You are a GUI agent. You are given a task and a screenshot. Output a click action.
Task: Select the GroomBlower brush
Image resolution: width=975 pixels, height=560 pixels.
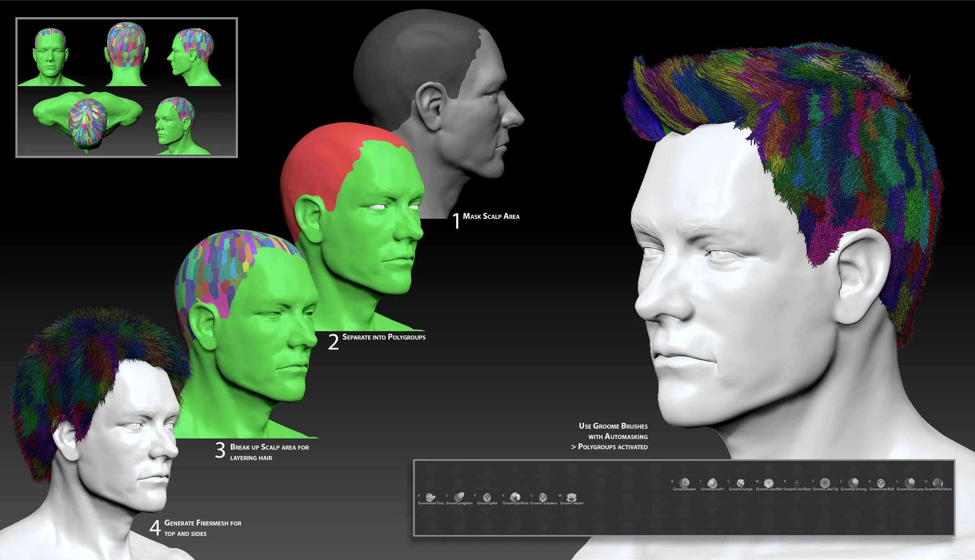tap(684, 483)
